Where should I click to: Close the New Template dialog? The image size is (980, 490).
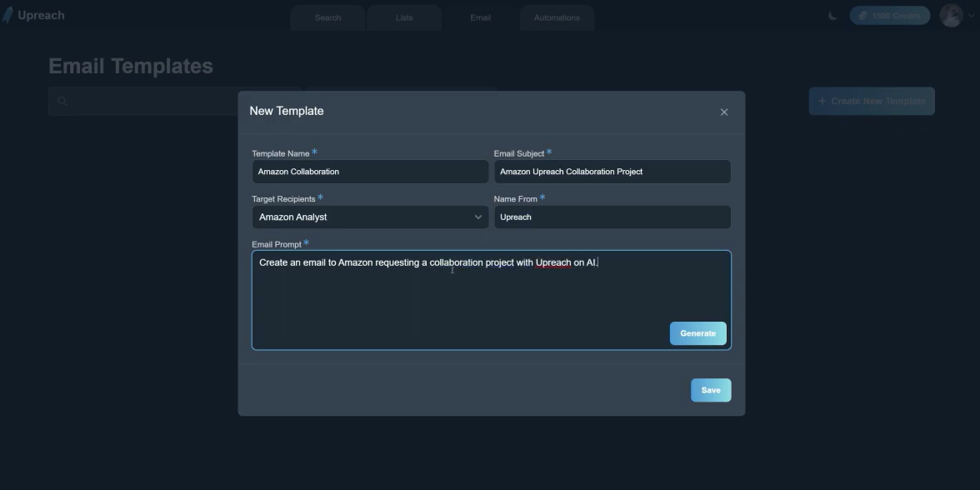[x=723, y=112]
